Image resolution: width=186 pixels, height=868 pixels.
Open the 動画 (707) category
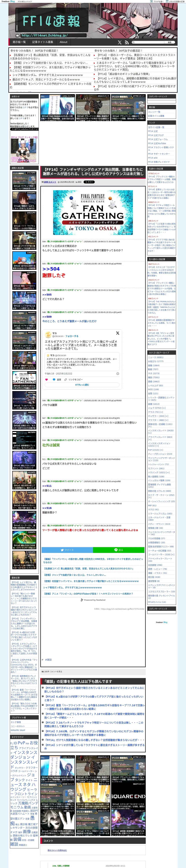point(153,369)
